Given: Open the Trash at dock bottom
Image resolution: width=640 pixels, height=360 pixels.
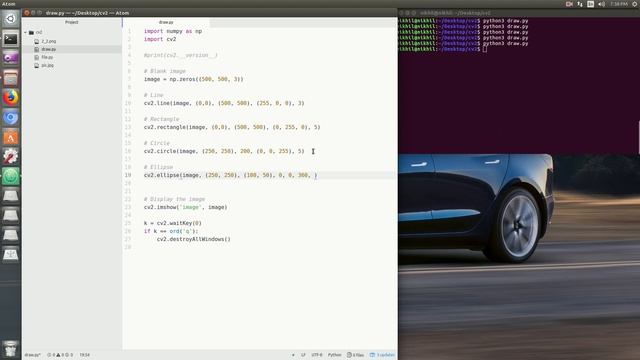Looking at the screenshot, I should (x=11, y=349).
